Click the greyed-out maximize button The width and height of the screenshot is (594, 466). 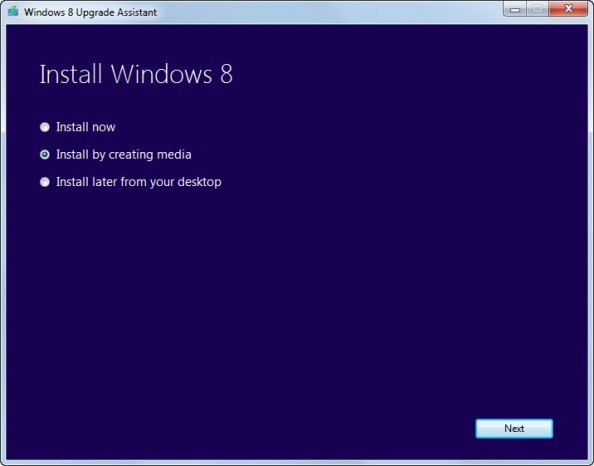click(537, 9)
